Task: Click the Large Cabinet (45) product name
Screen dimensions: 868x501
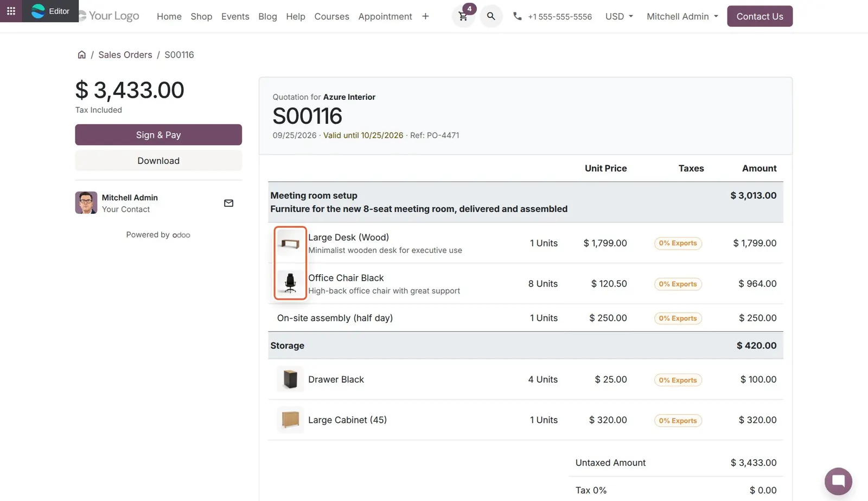Action: pyautogui.click(x=347, y=420)
